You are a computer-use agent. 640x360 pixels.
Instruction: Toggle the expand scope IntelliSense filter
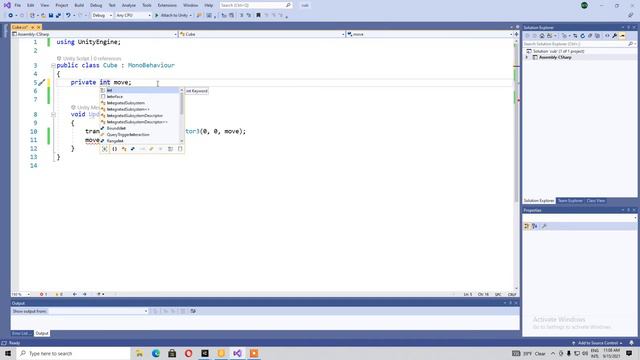104,149
